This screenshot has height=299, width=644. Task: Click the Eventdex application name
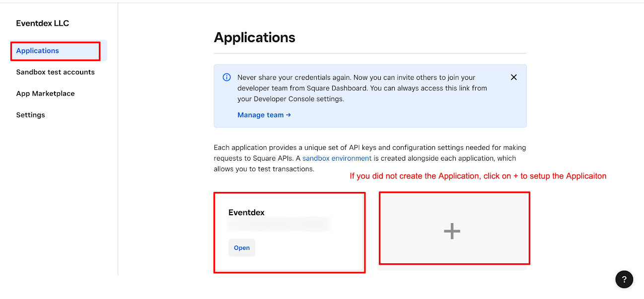tap(246, 212)
